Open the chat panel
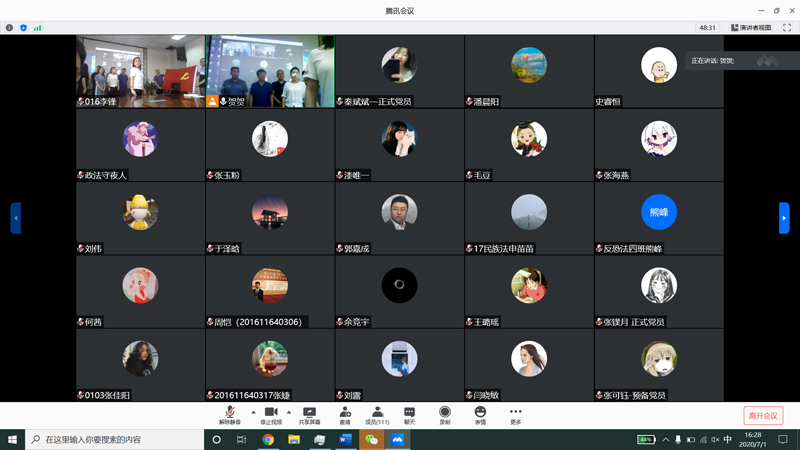The image size is (800, 450). coord(409,414)
